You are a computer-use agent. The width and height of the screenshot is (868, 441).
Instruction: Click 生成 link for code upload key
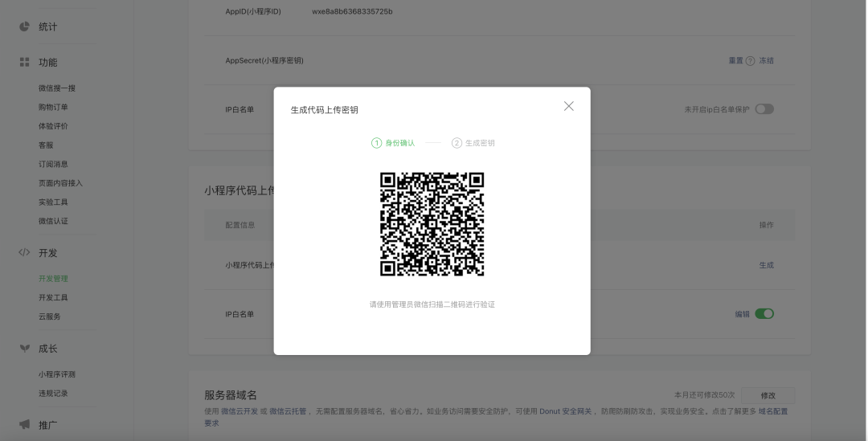[x=766, y=265]
